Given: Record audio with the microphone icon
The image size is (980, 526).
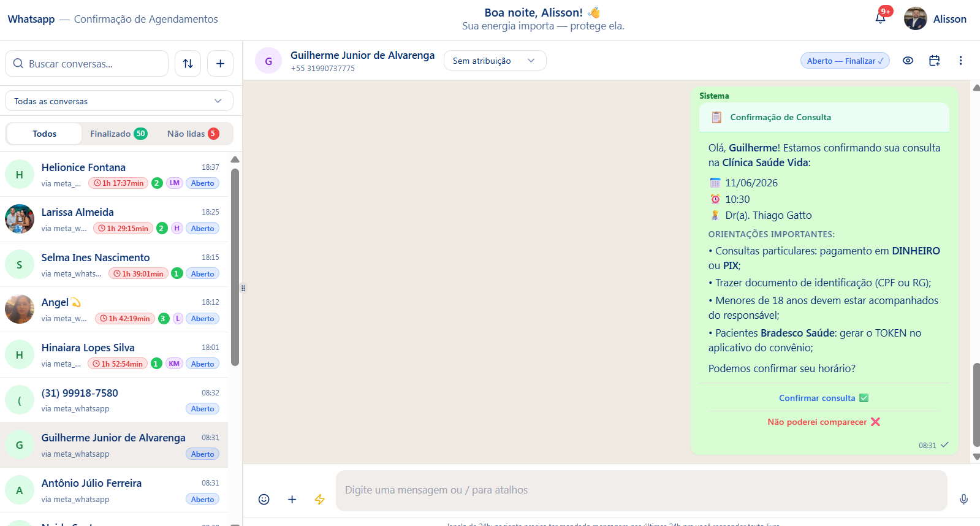Looking at the screenshot, I should point(963,500).
